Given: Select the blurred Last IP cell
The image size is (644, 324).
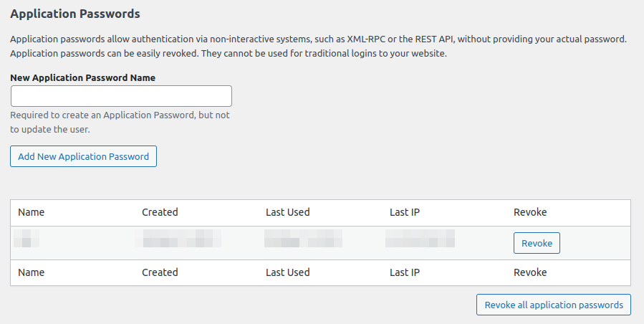Looking at the screenshot, I should coord(420,239).
